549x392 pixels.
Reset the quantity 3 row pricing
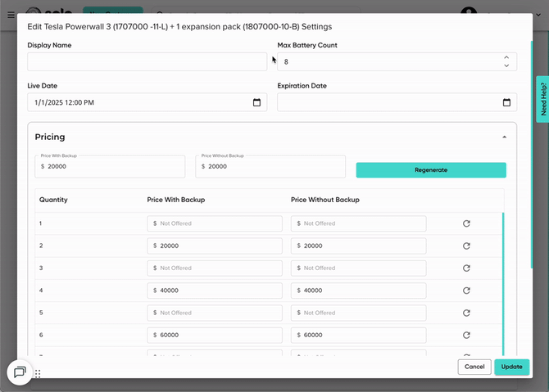click(x=466, y=268)
